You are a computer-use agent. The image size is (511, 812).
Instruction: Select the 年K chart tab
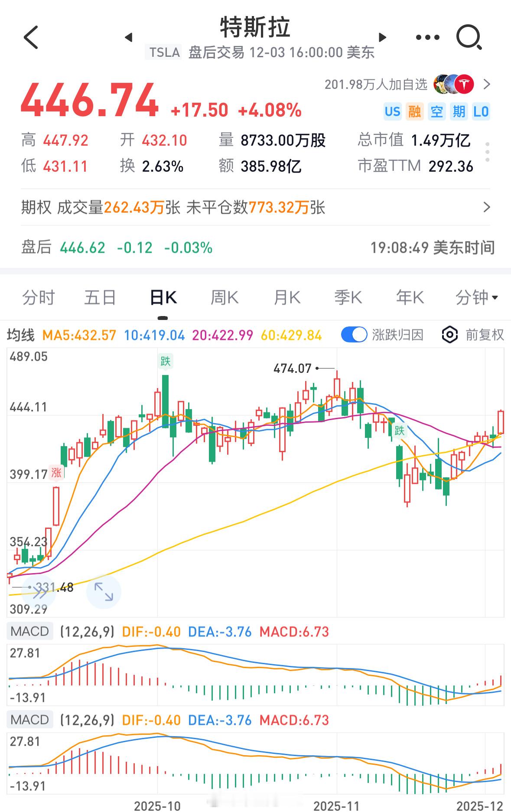pos(410,298)
